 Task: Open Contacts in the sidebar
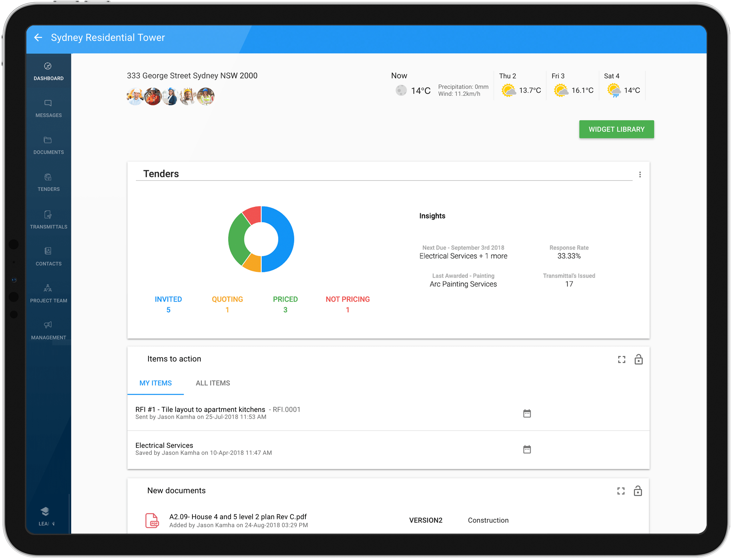click(48, 257)
